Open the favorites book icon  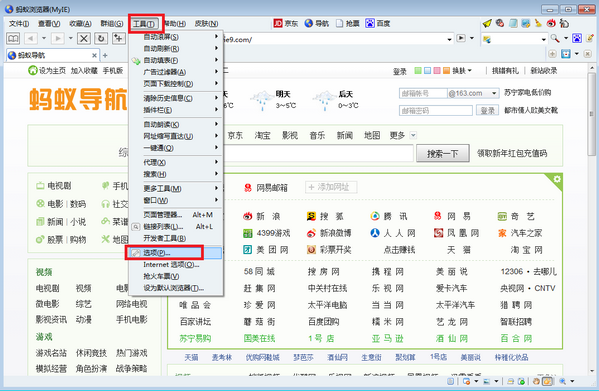[13, 39]
